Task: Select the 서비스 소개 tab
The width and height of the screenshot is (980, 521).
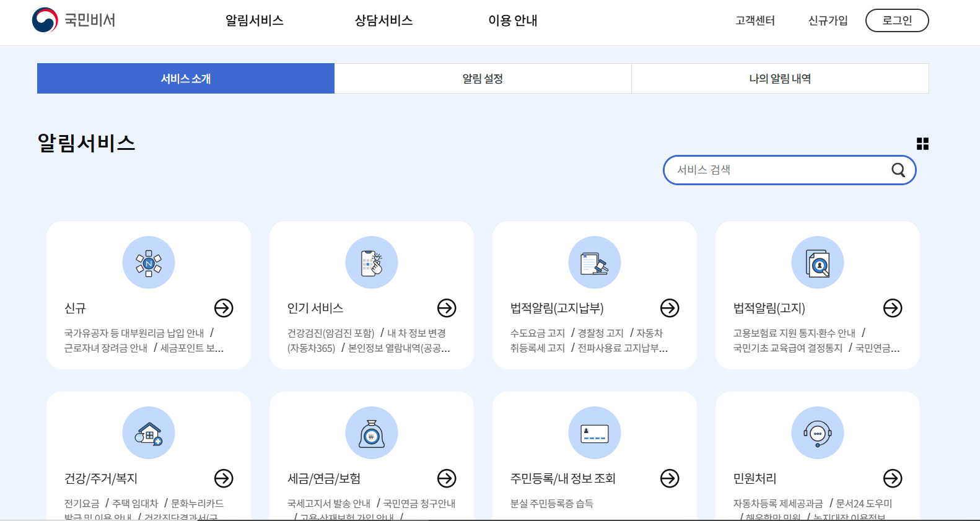Action: click(x=186, y=79)
